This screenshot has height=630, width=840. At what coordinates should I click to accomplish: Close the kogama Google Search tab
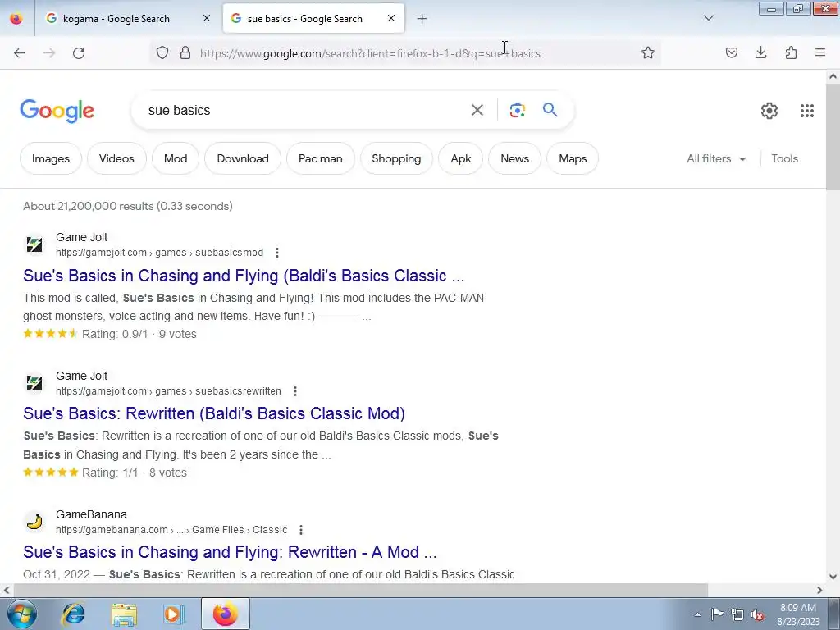point(207,18)
